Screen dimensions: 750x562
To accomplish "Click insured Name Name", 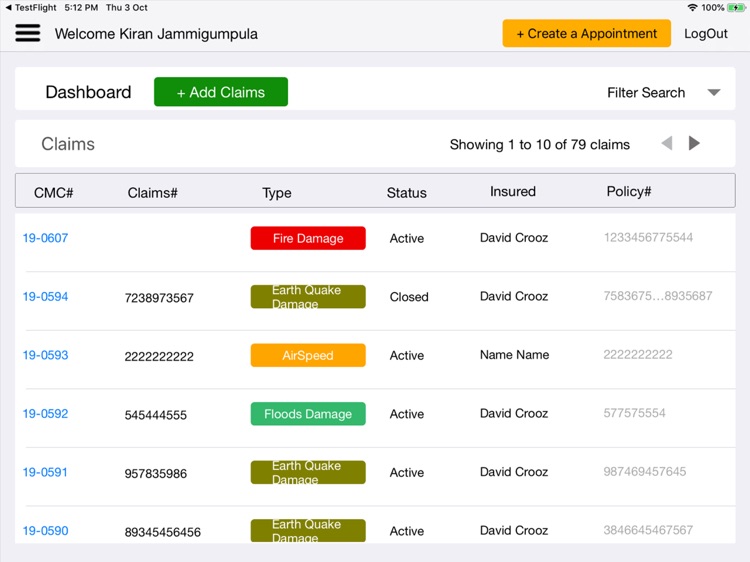I will [515, 355].
